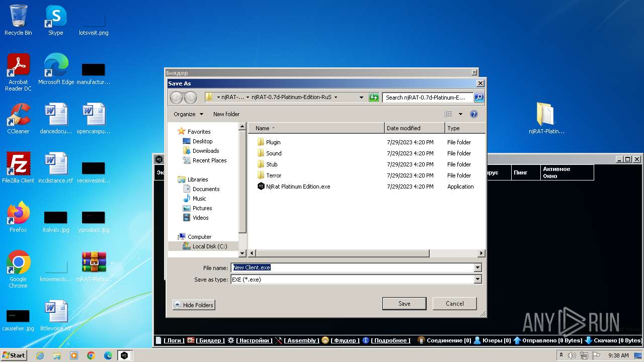Open Internet Explorer from the taskbar
644x362 pixels.
click(x=40, y=355)
